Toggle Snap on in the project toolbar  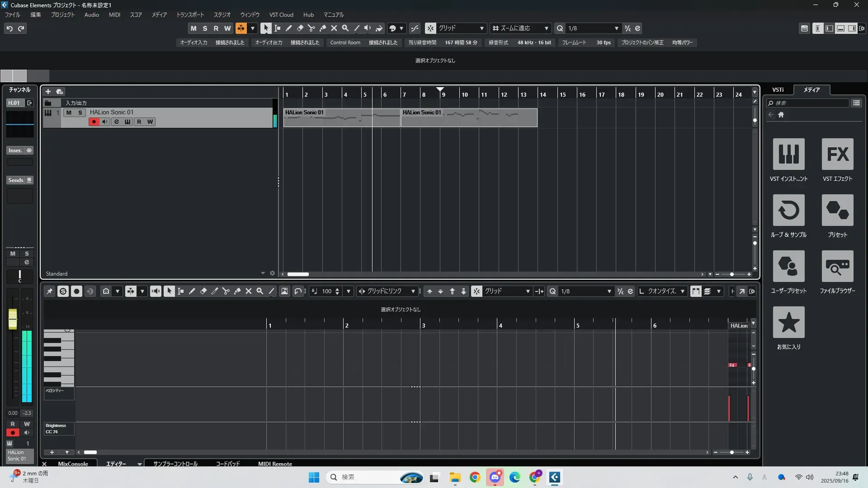[430, 28]
